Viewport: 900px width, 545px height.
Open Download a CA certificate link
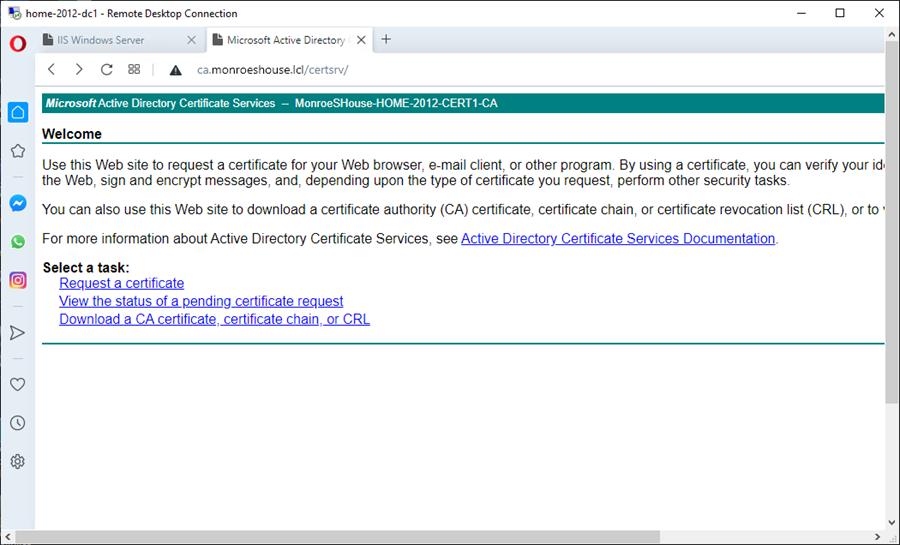click(214, 319)
